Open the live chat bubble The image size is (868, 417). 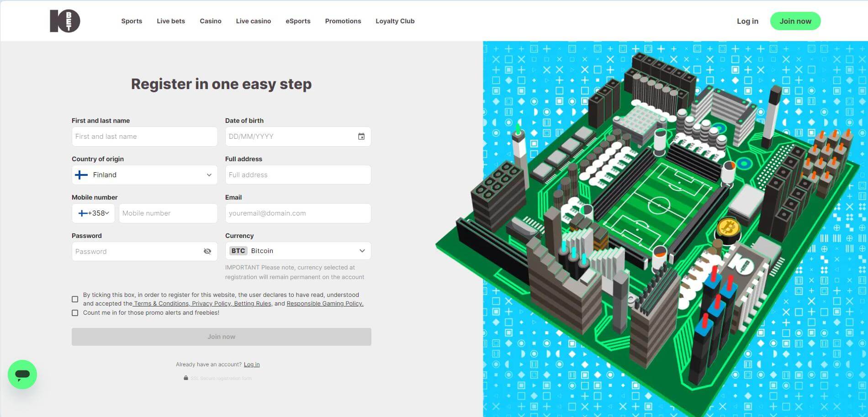coord(22,375)
